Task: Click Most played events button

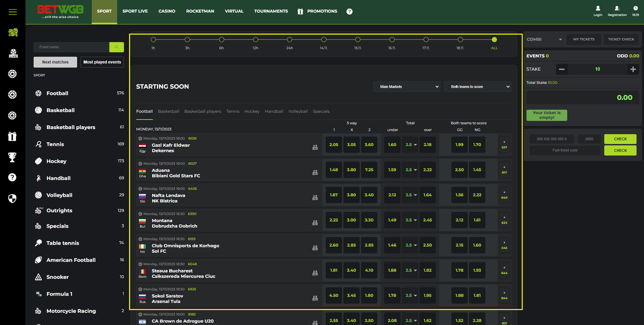Action: tap(102, 62)
